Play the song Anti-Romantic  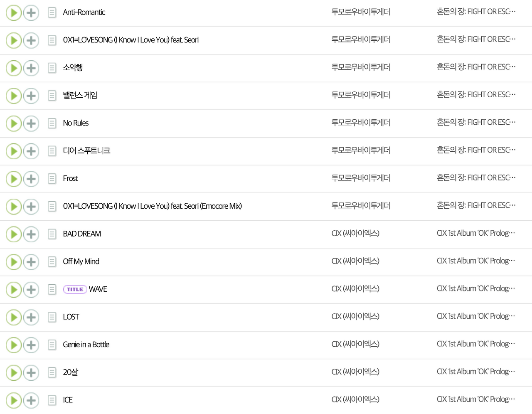[14, 13]
